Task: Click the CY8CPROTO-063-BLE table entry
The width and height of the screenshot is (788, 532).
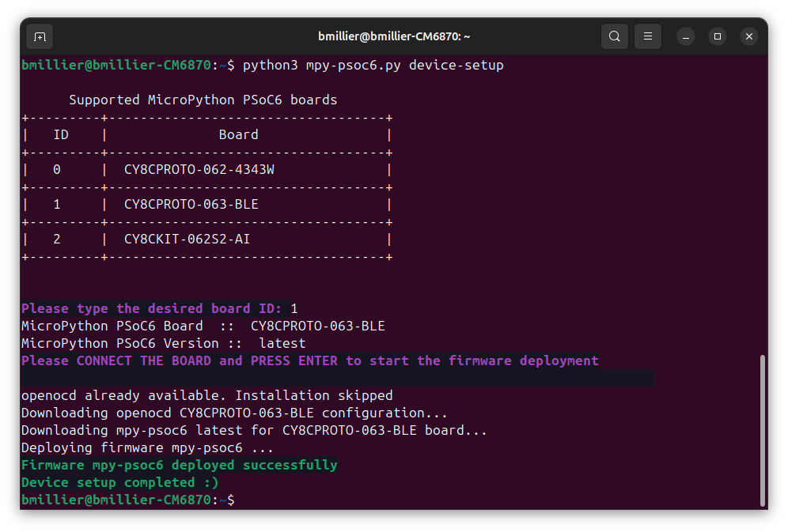Action: [191, 204]
